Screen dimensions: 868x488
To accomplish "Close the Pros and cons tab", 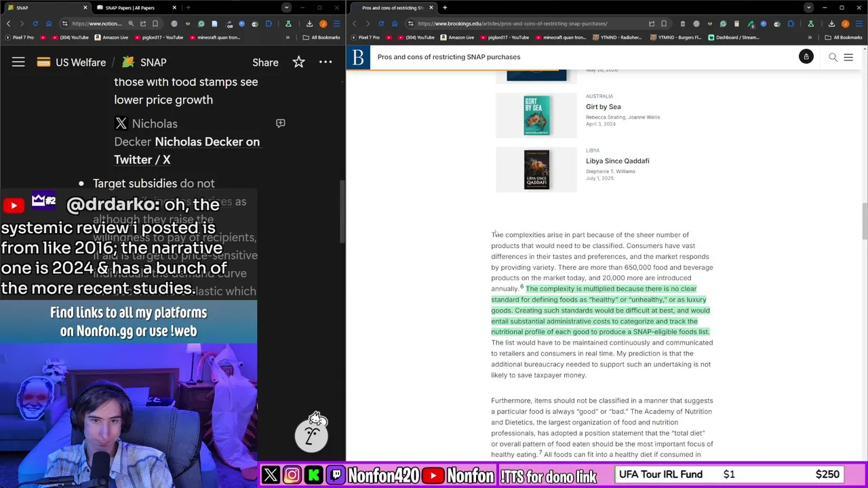I will click(431, 7).
